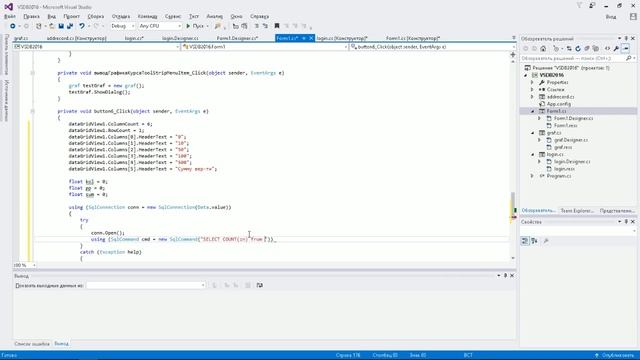Switch to the Список ошибок tab
Image resolution: width=640 pixels, height=360 pixels.
pos(32,344)
